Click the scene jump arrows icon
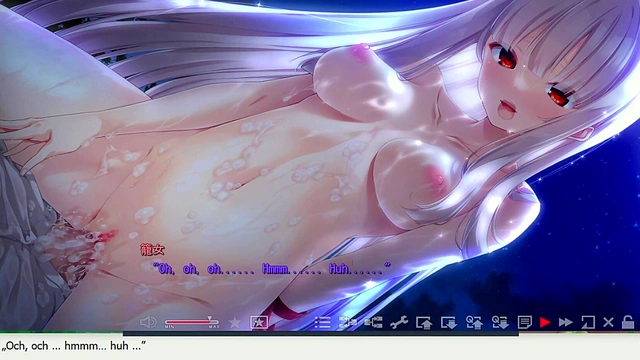 (x=348, y=322)
